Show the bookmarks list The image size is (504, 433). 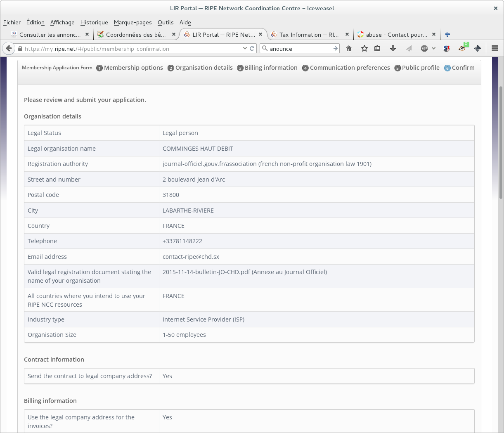click(x=377, y=49)
